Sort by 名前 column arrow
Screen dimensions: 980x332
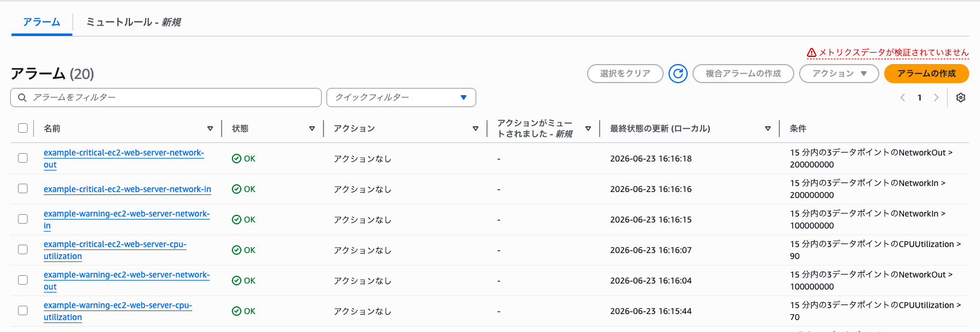click(x=210, y=129)
